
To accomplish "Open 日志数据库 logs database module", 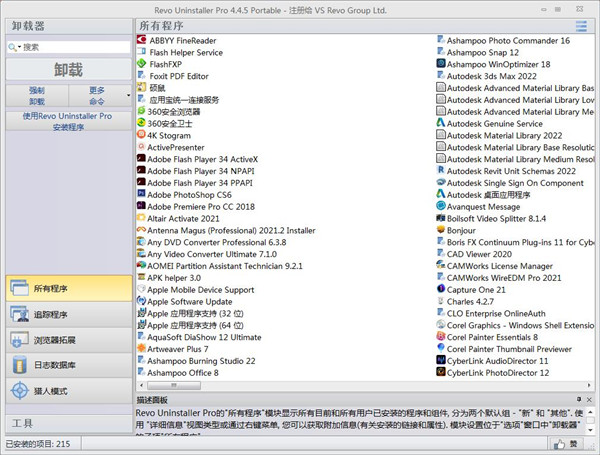I will [21, 366].
